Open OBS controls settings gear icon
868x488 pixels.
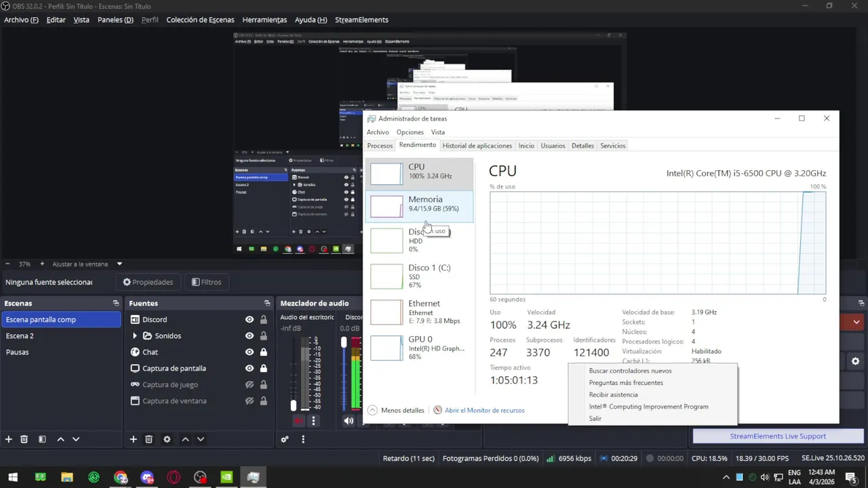855,361
